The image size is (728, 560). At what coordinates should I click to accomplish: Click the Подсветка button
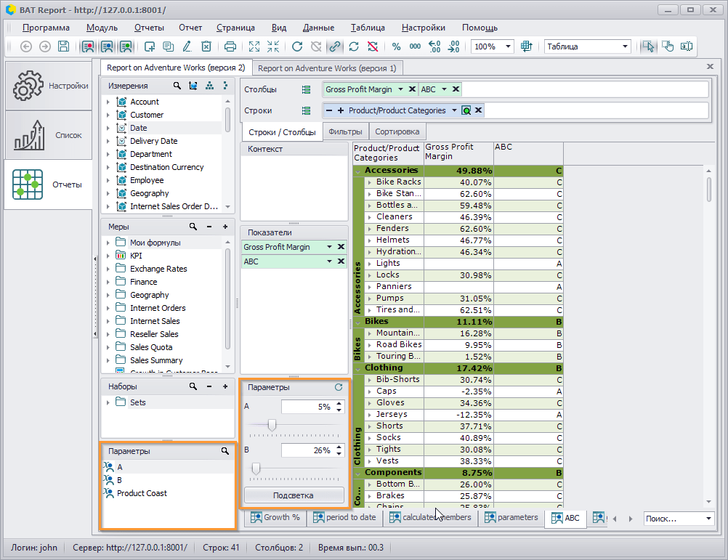294,495
